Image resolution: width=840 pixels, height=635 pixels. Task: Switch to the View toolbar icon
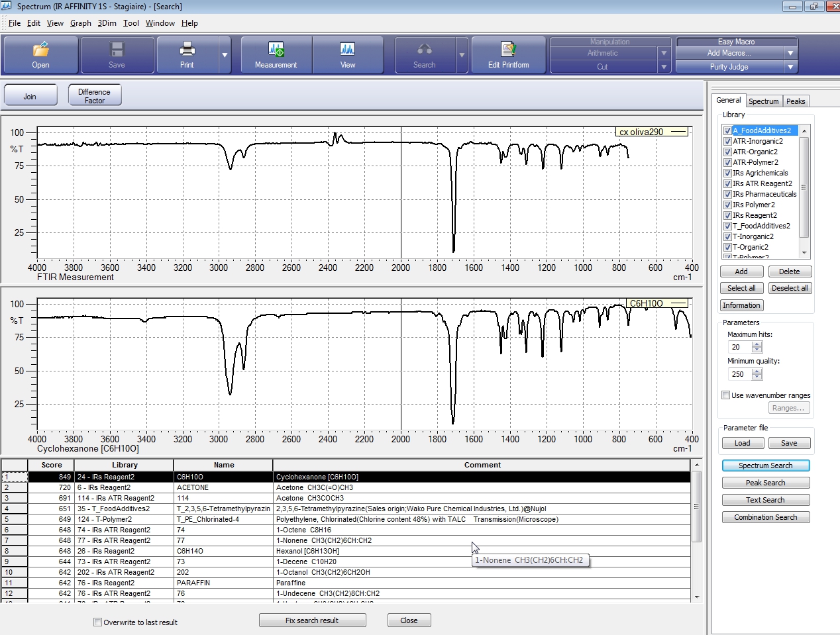pos(348,55)
